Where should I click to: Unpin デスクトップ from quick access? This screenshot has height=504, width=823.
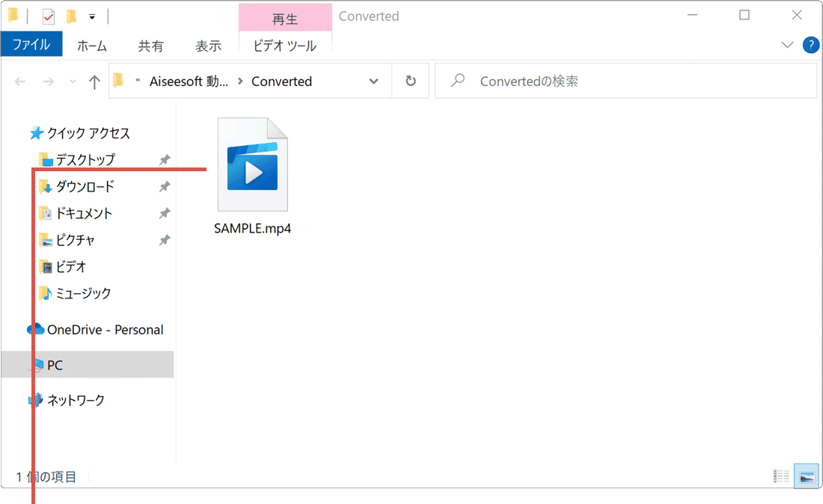pyautogui.click(x=165, y=159)
